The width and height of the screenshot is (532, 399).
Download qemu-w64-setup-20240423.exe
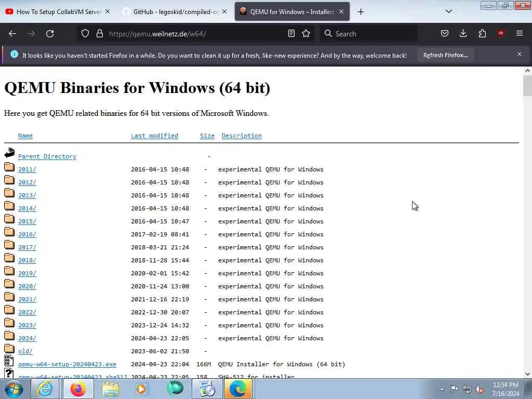pos(67,364)
